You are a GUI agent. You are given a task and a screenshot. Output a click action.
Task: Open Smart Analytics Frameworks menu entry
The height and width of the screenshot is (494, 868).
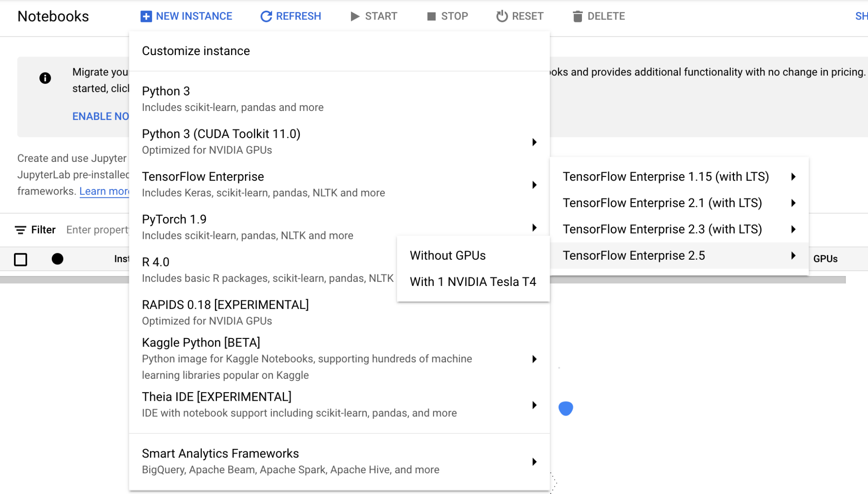(339, 462)
